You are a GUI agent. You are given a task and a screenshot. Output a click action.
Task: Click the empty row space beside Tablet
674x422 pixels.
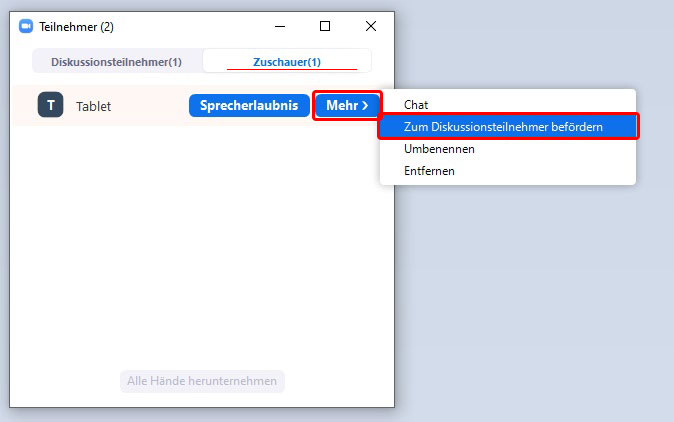[x=150, y=105]
